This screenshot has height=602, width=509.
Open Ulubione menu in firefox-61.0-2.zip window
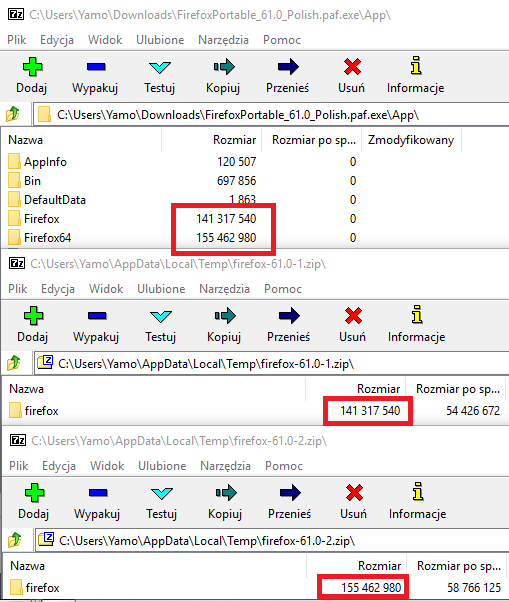pyautogui.click(x=162, y=466)
